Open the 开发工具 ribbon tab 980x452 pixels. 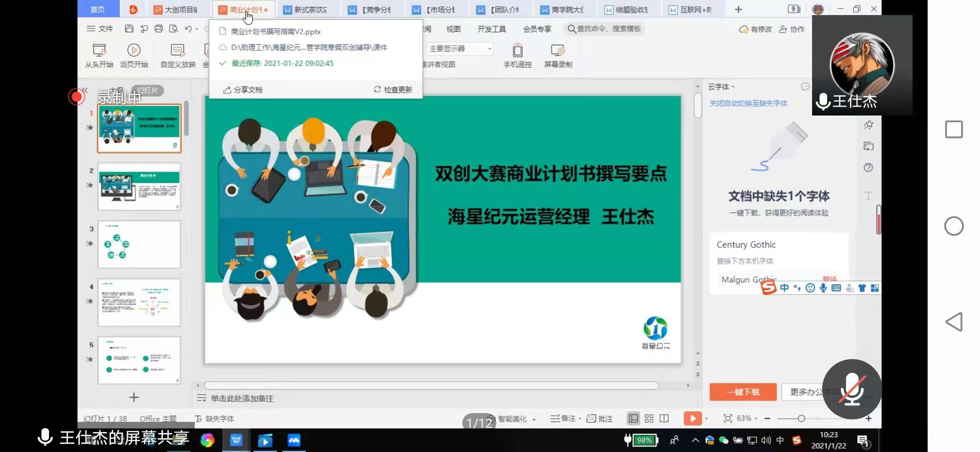491,29
